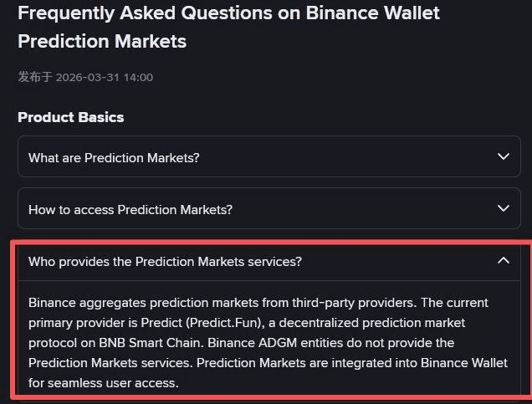Expand "How to access Prediction Markets?" question text
Image resolution: width=532 pixels, height=404 pixels.
130,209
